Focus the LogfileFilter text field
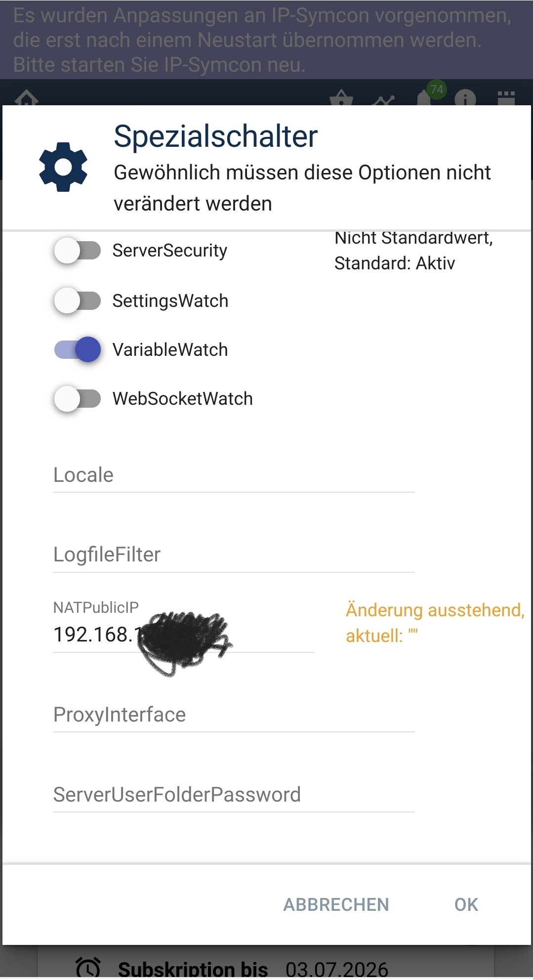The width and height of the screenshot is (533, 980). tap(234, 555)
